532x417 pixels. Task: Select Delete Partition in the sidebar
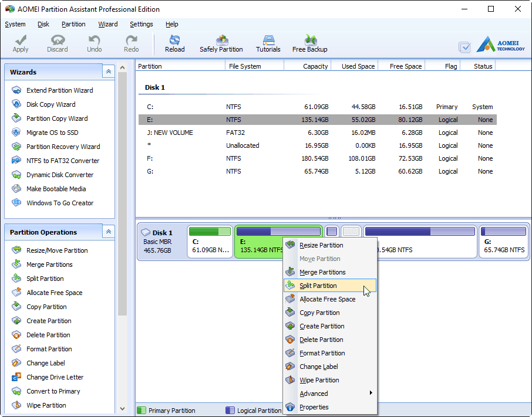pos(41,335)
